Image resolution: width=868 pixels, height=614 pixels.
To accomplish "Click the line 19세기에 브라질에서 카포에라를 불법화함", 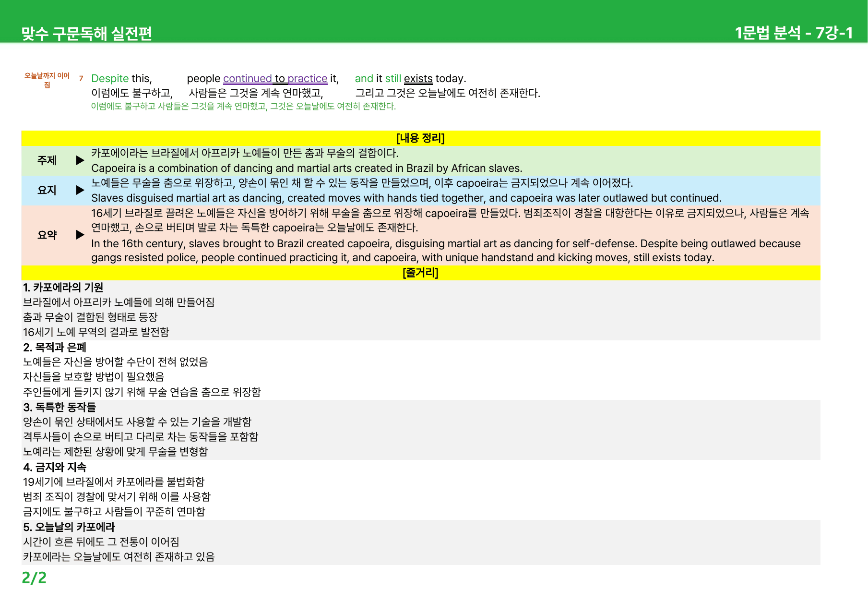I will 114,482.
